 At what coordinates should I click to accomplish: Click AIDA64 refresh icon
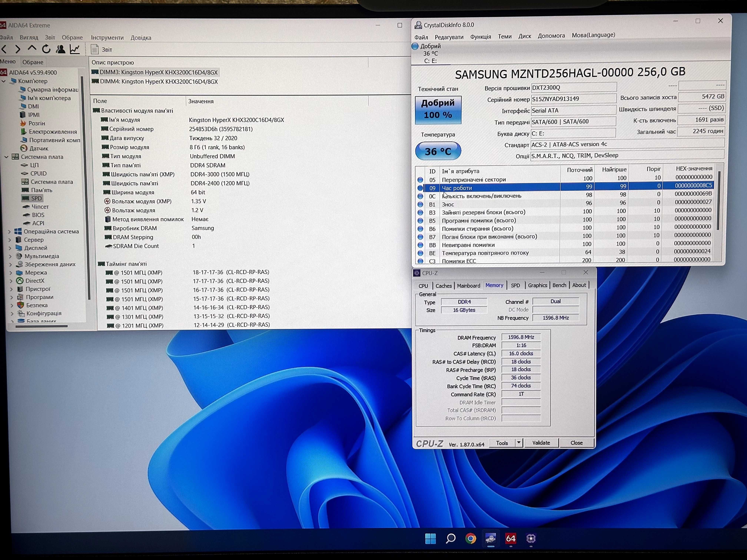[46, 49]
